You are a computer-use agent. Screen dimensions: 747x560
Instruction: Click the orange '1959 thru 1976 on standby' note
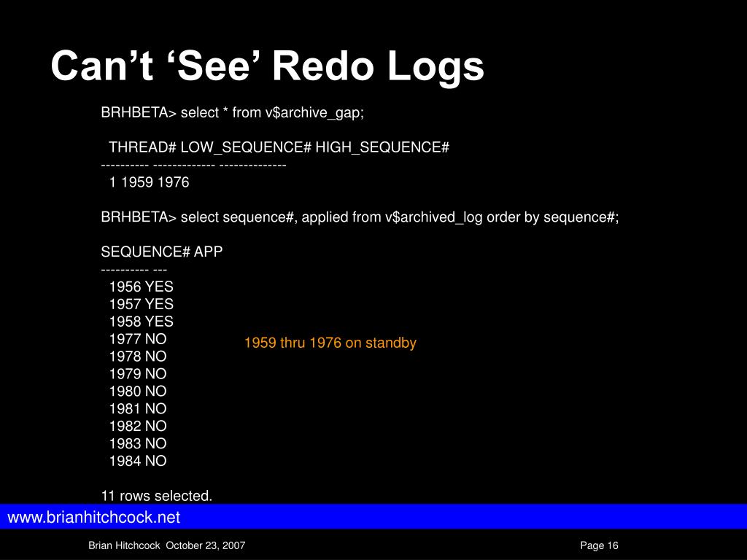[x=330, y=343]
